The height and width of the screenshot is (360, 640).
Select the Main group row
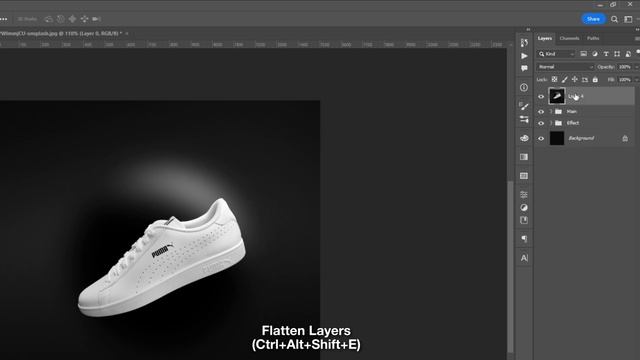585,111
